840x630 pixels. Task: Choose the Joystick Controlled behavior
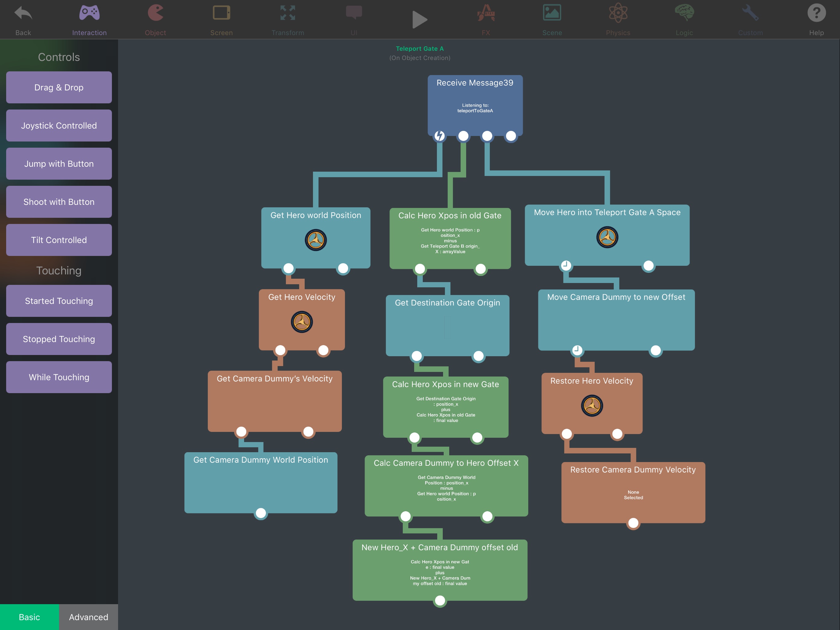[59, 126]
